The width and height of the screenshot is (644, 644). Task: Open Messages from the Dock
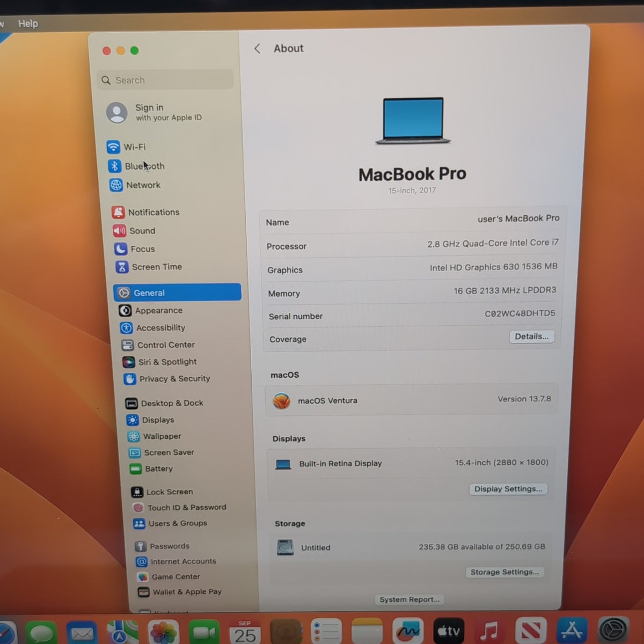click(42, 632)
